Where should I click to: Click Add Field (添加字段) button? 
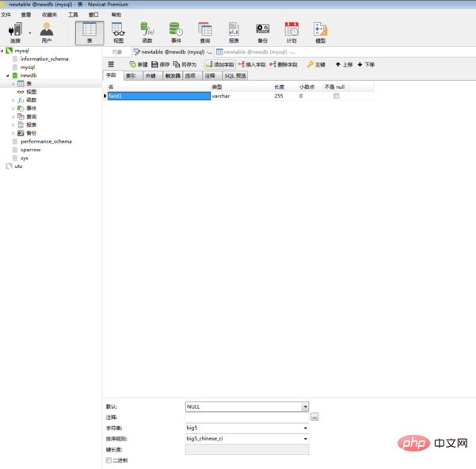[220, 64]
